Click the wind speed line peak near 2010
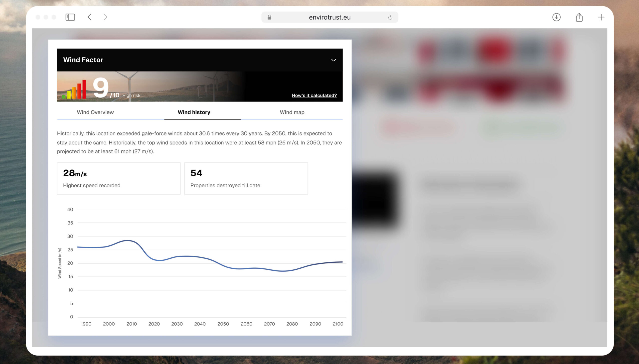The image size is (639, 364). [x=128, y=241]
